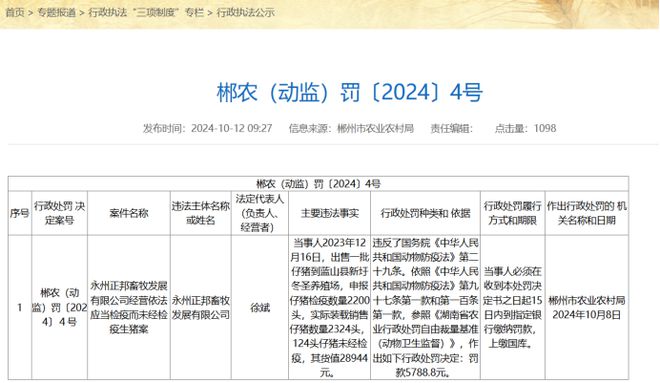This screenshot has width=660, height=383.
Task: Click the penalty cell with 罚款5788.8元
Action: coord(426,308)
